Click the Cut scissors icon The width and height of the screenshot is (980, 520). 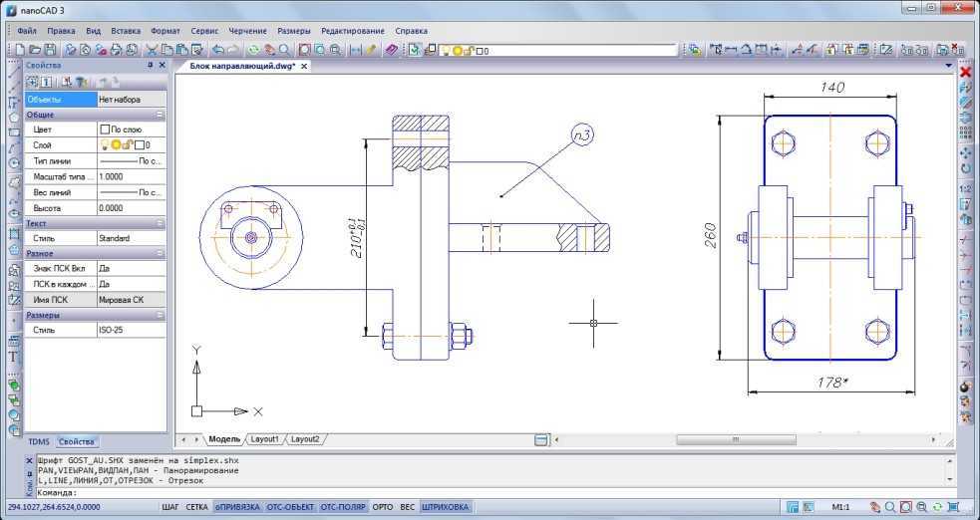152,49
